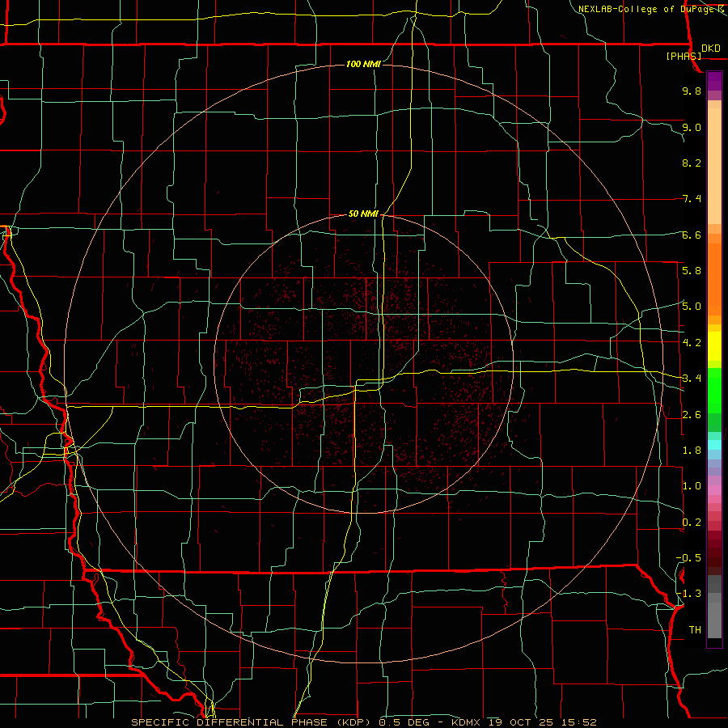The image size is (728, 728).
Task: Click the 9.8 value on the color scale
Action: 692,91
